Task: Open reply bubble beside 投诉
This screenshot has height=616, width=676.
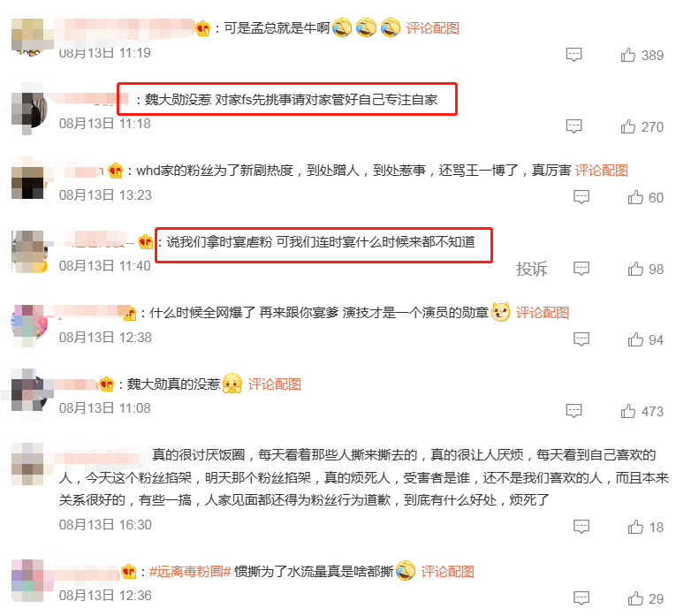Action: (581, 269)
